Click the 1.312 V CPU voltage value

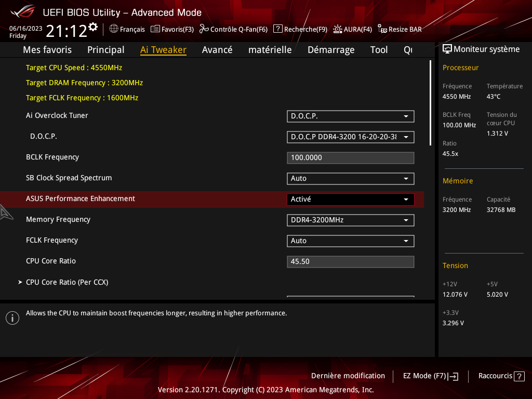pos(497,134)
